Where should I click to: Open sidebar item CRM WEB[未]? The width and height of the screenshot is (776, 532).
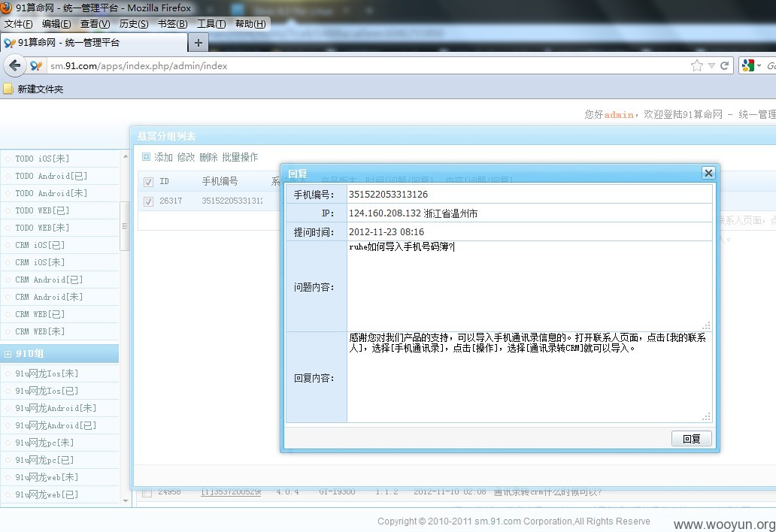pyautogui.click(x=40, y=332)
